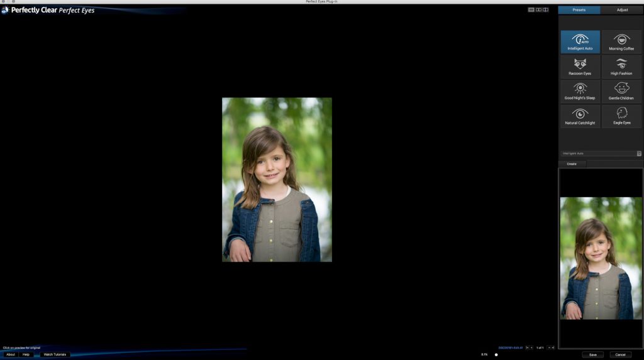
Task: Click Watch Tutorials
Action: 55,354
